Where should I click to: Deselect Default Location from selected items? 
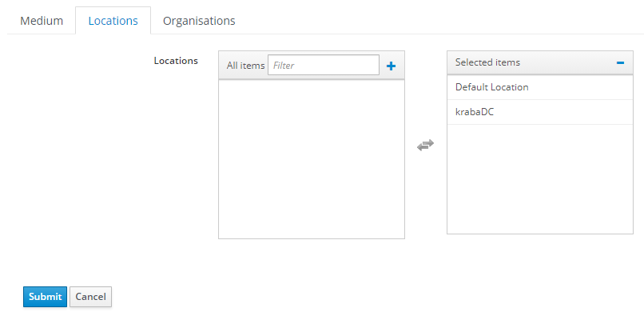click(x=539, y=87)
